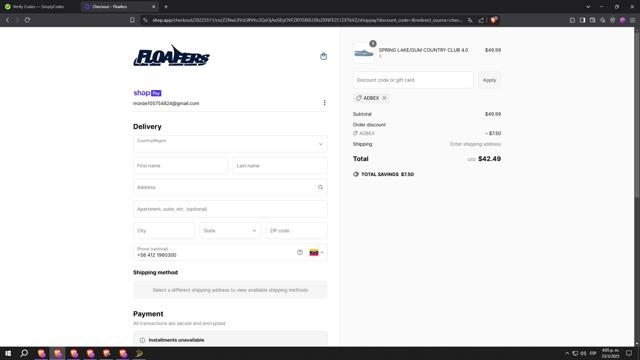
Task: Click the Last name field
Action: 280,166
